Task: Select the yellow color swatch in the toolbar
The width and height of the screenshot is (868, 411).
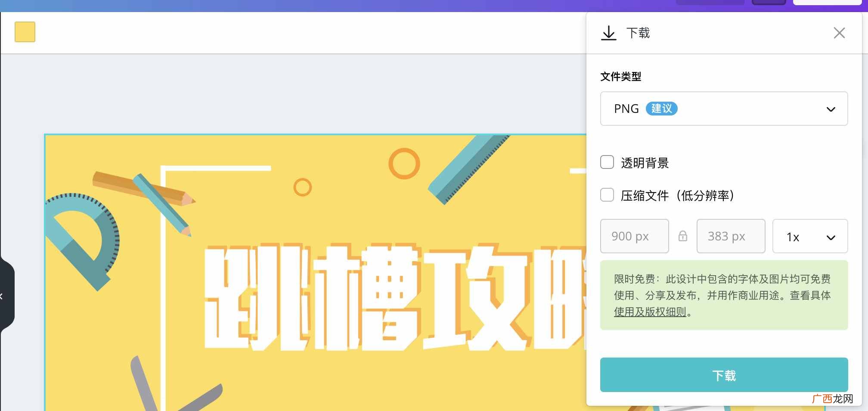Action: (x=25, y=32)
